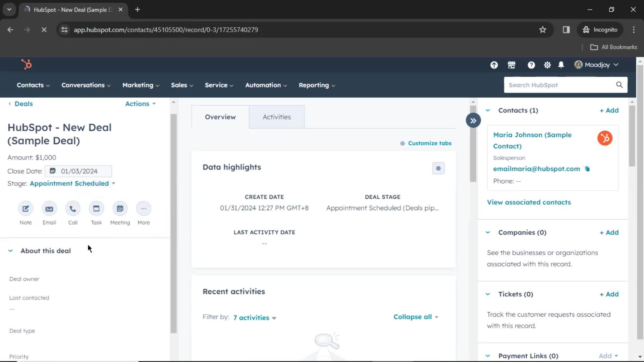Image resolution: width=644 pixels, height=362 pixels.
Task: Copy Maria's email address to clipboard
Action: (587, 169)
